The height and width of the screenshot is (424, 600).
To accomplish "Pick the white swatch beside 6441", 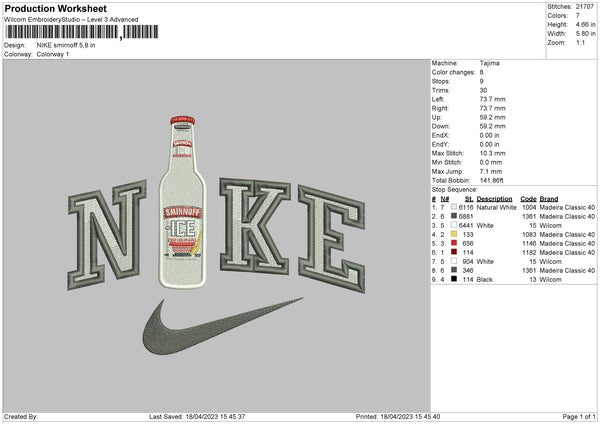I will pyautogui.click(x=454, y=225).
